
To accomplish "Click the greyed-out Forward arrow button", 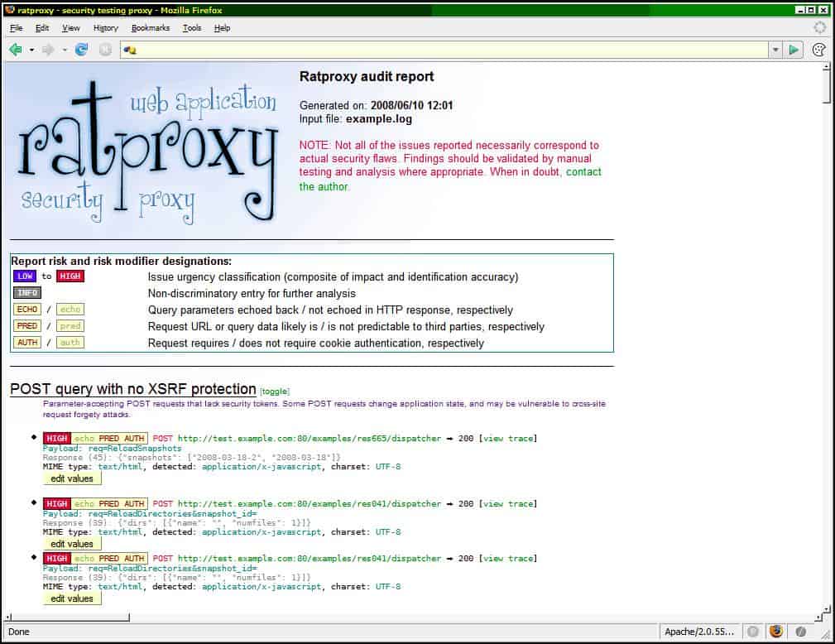I will click(48, 50).
